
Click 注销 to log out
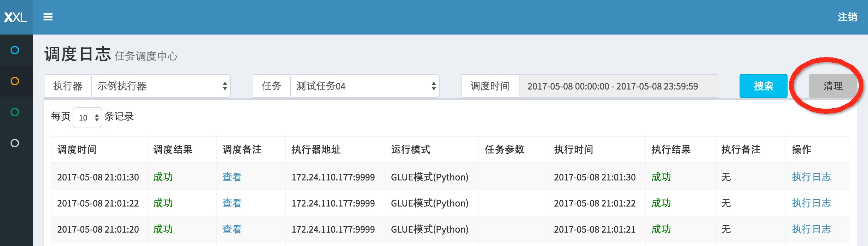847,17
